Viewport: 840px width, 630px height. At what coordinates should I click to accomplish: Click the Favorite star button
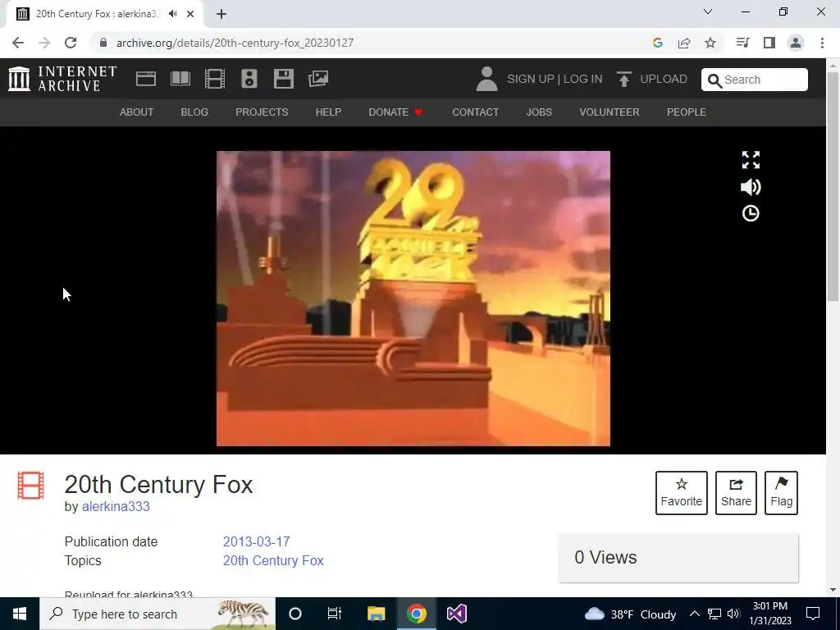click(682, 493)
